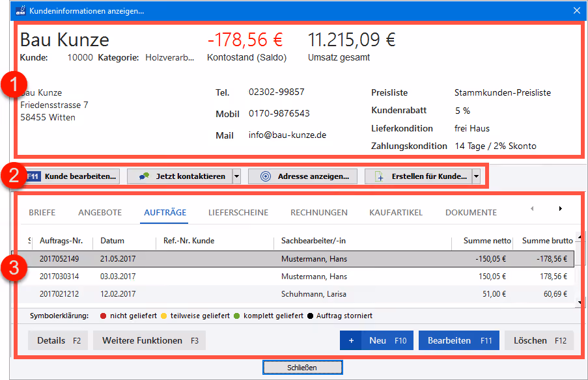This screenshot has width=588, height=380.
Task: Select order row 2017052149
Action: pyautogui.click(x=297, y=259)
